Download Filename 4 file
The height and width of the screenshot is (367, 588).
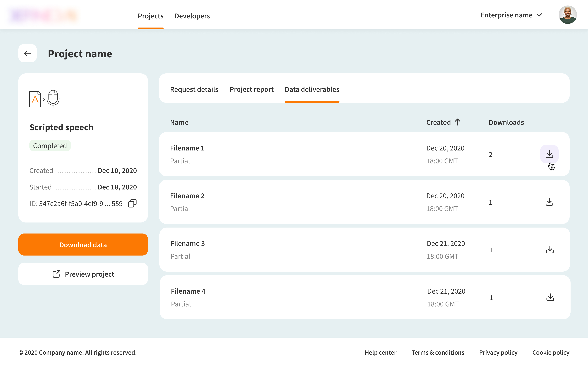pos(550,297)
